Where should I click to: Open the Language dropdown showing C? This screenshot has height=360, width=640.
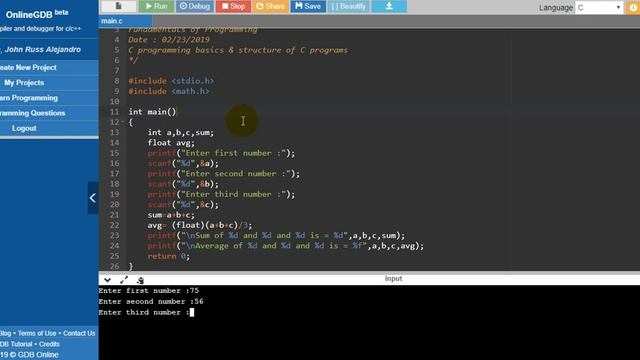pyautogui.click(x=599, y=7)
